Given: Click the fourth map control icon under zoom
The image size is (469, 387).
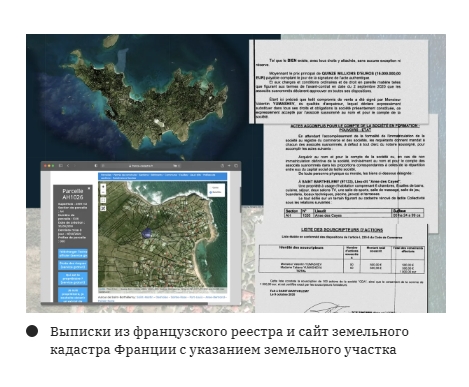Looking at the screenshot, I should pos(103,208).
